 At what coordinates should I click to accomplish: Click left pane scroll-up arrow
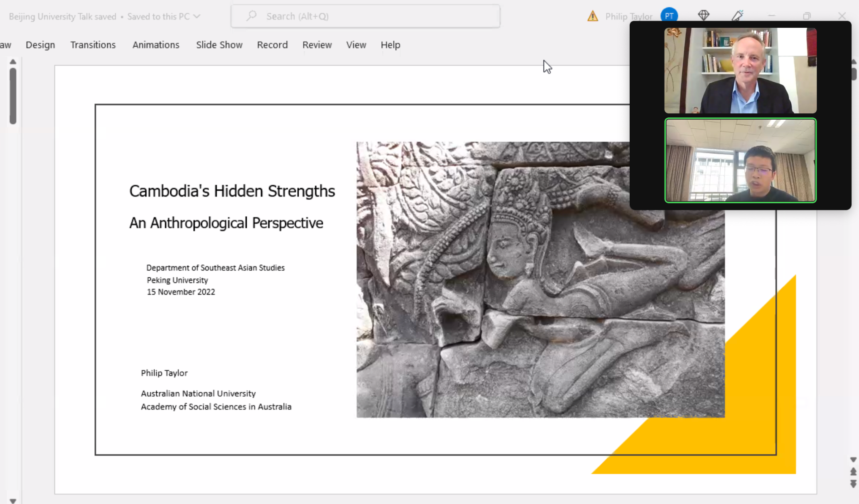click(13, 62)
